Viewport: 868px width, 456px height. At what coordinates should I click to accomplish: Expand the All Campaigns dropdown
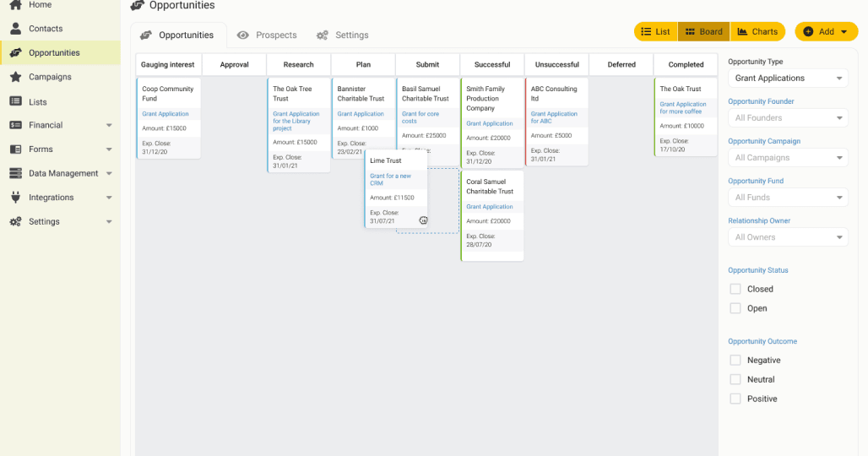click(x=788, y=158)
